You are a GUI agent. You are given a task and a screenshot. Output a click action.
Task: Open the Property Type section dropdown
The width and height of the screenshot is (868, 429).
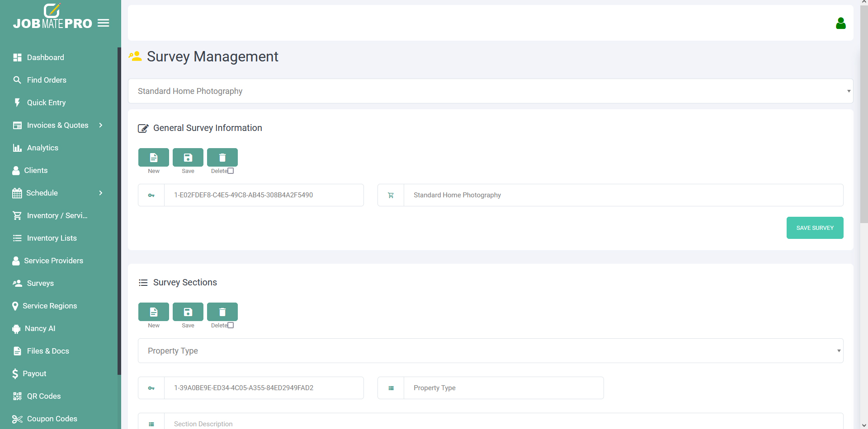pyautogui.click(x=491, y=351)
